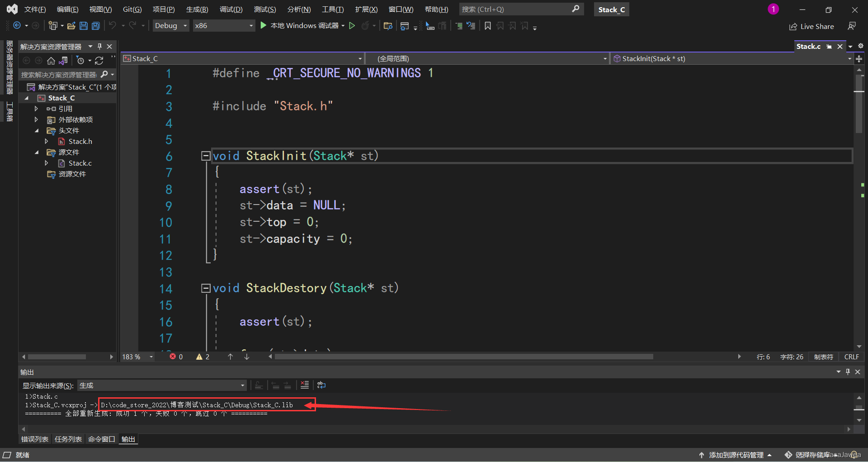
Task: Click the bookmark toggle icon in toolbar
Action: pyautogui.click(x=488, y=26)
